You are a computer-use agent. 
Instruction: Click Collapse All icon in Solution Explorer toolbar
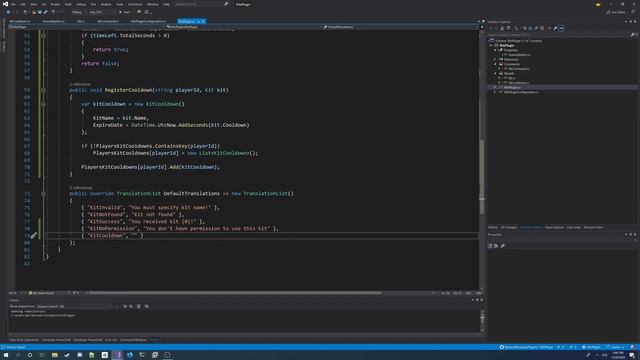pyautogui.click(x=536, y=28)
